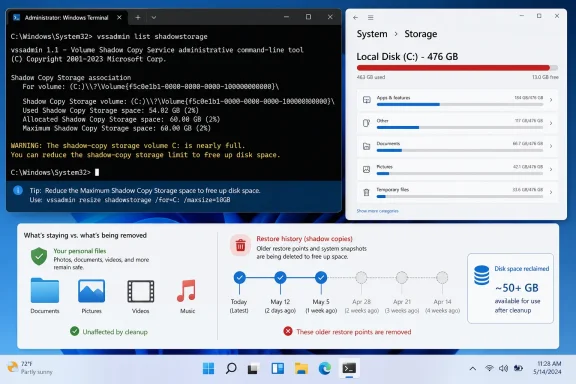
Task: Open Widgets from the taskbar
Action: tap(277, 368)
